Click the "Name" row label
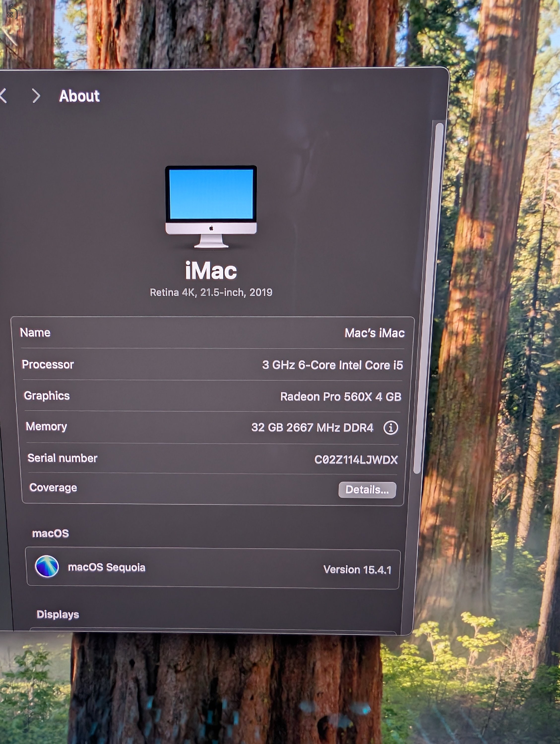This screenshot has width=560, height=744. pos(35,333)
